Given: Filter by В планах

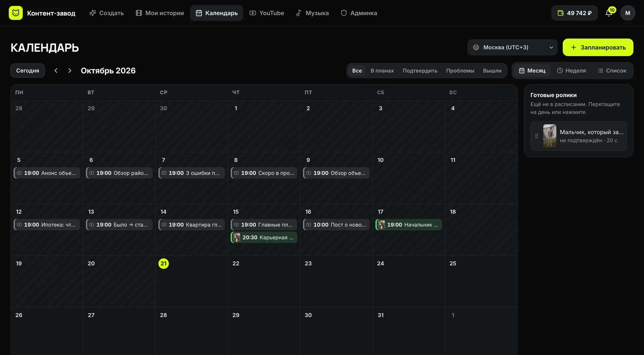Looking at the screenshot, I should (x=382, y=71).
